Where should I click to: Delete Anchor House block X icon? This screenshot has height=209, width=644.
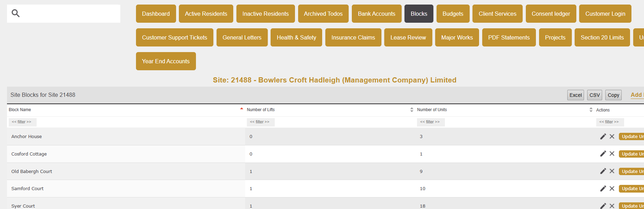[x=612, y=136]
